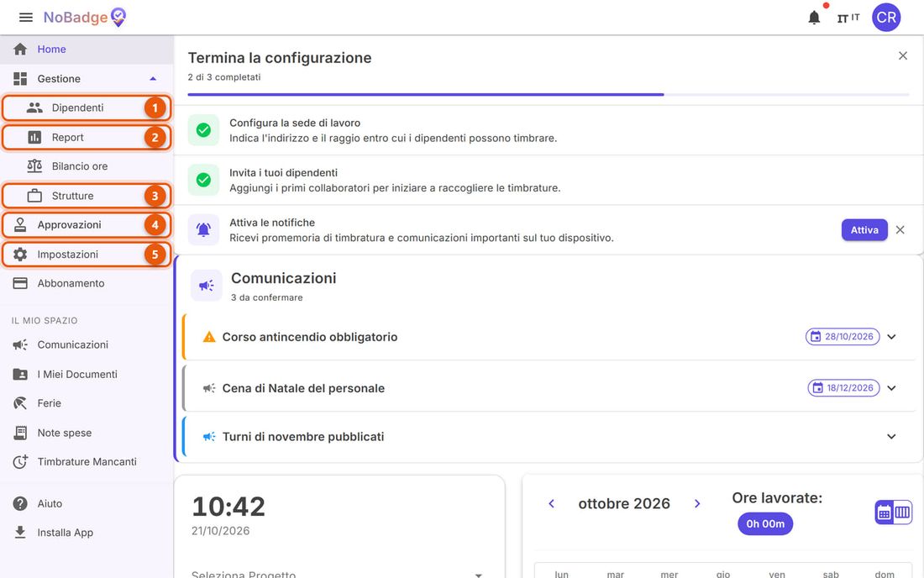Select Invita i tuoi dipendenti step
The height and width of the screenshot is (578, 924).
(549, 181)
